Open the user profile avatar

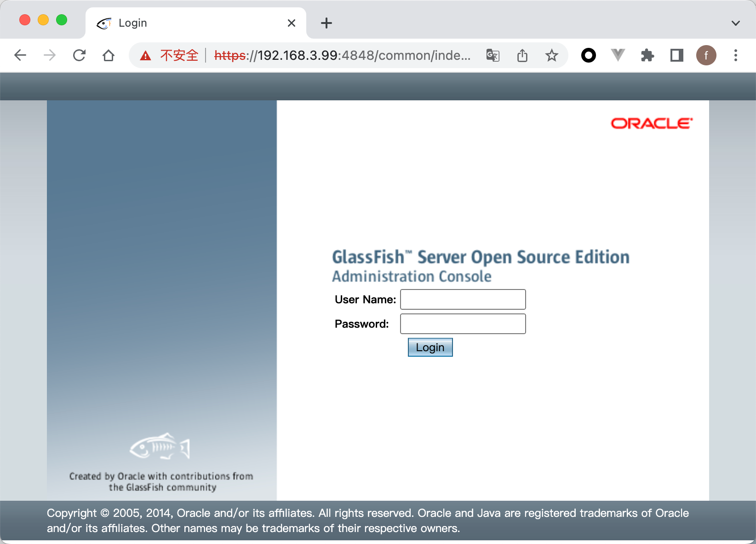coord(706,56)
